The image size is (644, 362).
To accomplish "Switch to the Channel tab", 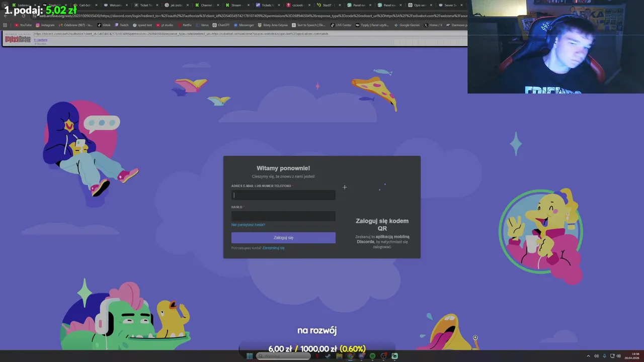I will [x=206, y=5].
